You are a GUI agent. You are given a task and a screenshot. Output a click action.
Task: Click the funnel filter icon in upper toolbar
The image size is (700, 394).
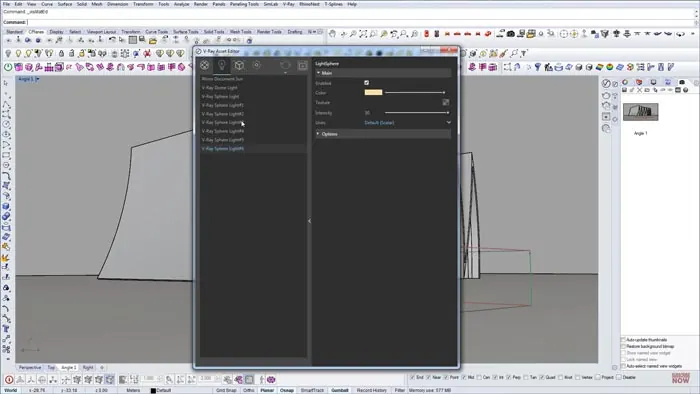coord(538,67)
